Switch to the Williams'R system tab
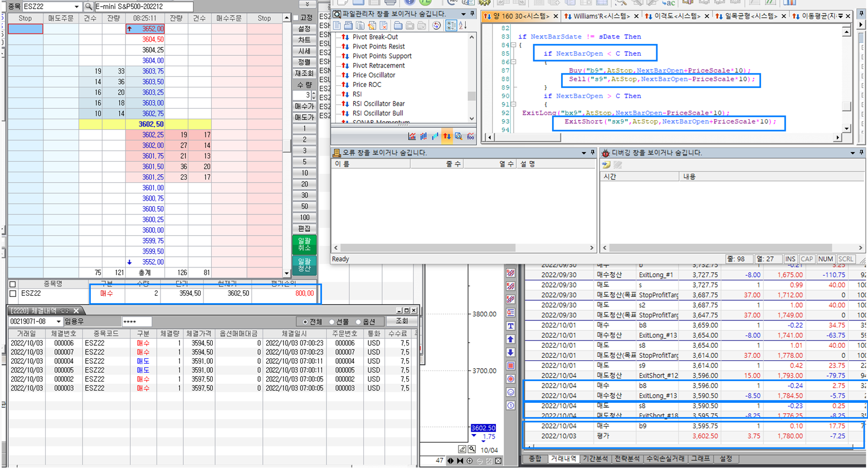The height and width of the screenshot is (468, 868). coord(600,16)
